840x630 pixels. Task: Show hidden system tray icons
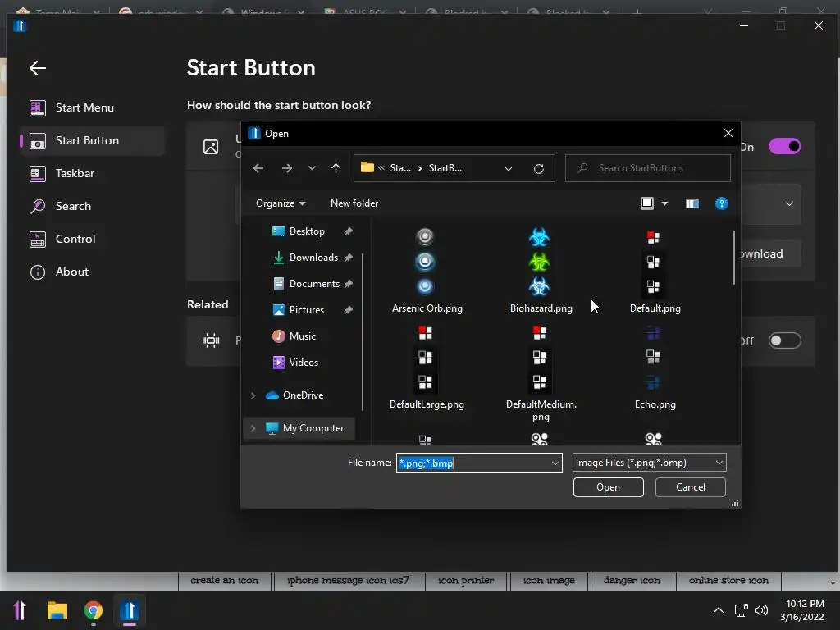coord(719,610)
